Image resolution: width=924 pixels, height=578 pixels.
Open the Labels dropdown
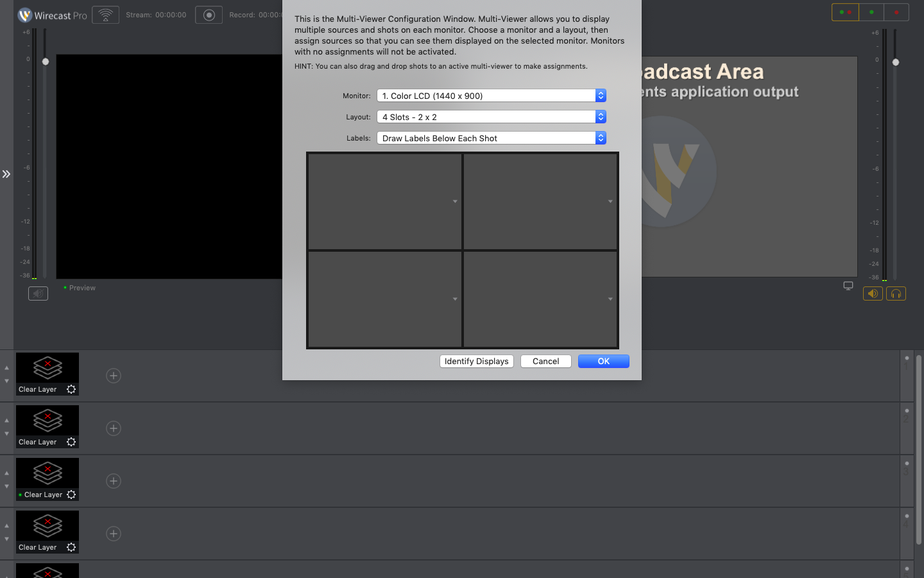(491, 138)
